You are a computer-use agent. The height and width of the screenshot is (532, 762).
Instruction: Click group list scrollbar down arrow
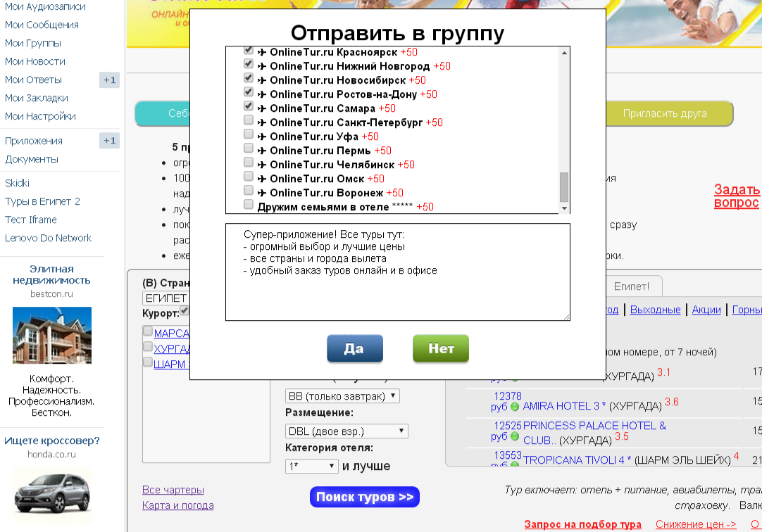point(564,208)
